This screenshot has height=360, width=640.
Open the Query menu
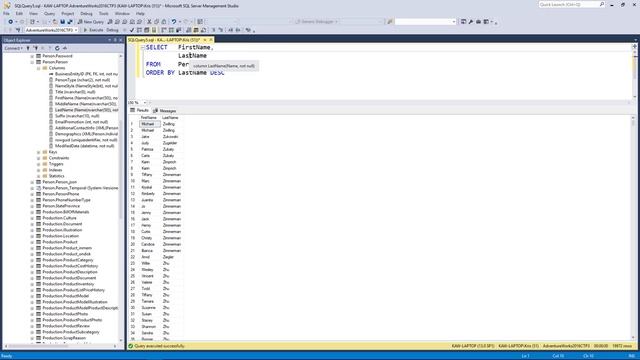(49, 13)
